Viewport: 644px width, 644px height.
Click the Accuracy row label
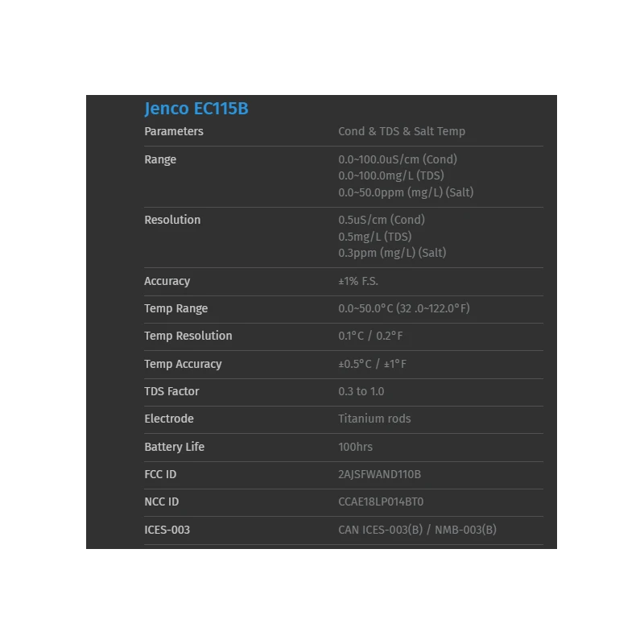pos(167,281)
